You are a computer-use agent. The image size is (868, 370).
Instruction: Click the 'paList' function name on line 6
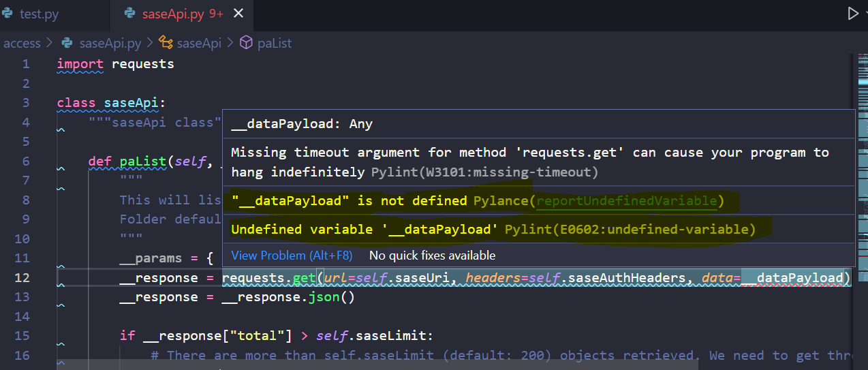[x=143, y=161]
